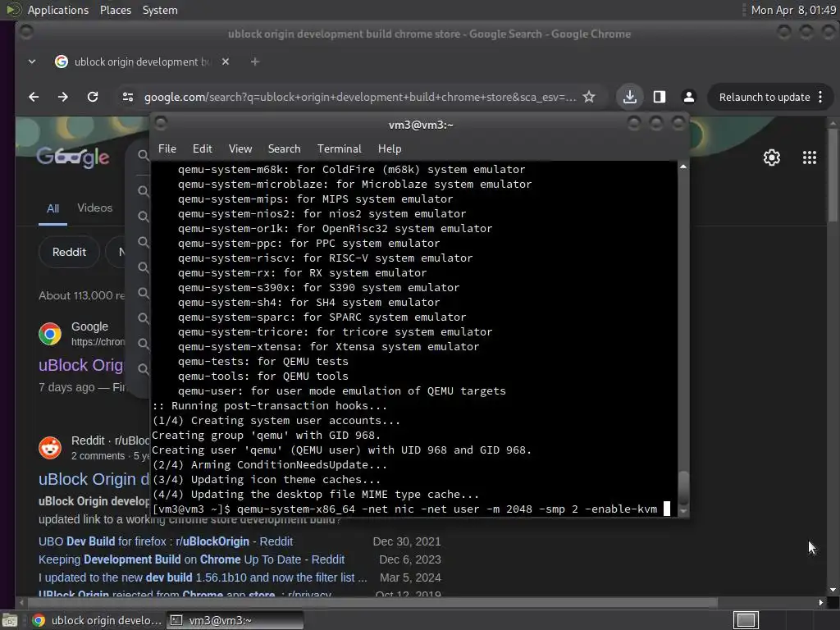Open the terminal Help menu
This screenshot has height=630, width=840.
coord(390,149)
